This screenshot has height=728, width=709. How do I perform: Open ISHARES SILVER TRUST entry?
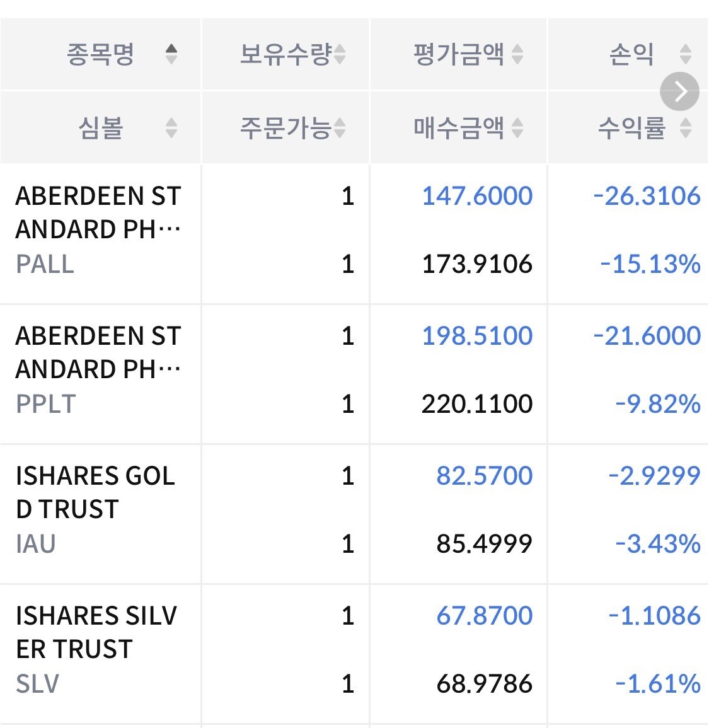tap(96, 632)
